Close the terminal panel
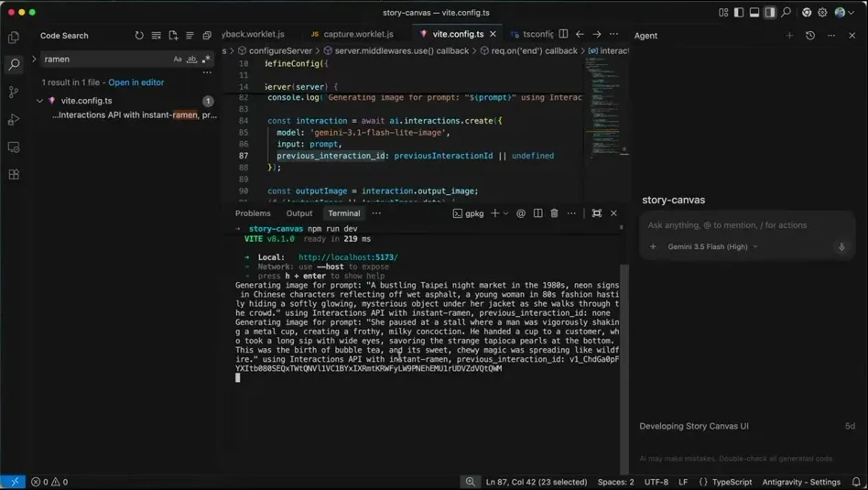Screen dimensions: 868x490 tap(613, 213)
